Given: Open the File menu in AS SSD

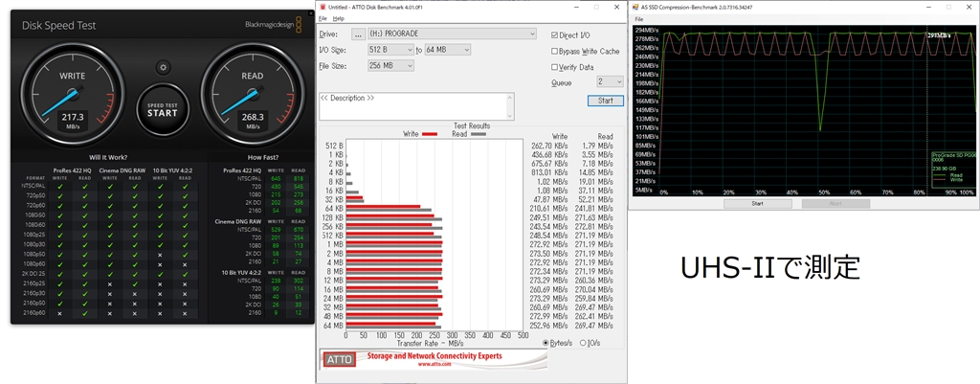Looking at the screenshot, I should (638, 19).
